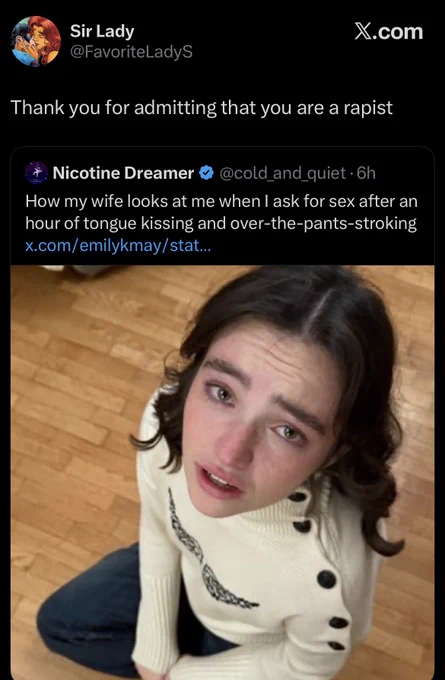Click the X logo in the watermark
This screenshot has width=445, height=680.
365,32
